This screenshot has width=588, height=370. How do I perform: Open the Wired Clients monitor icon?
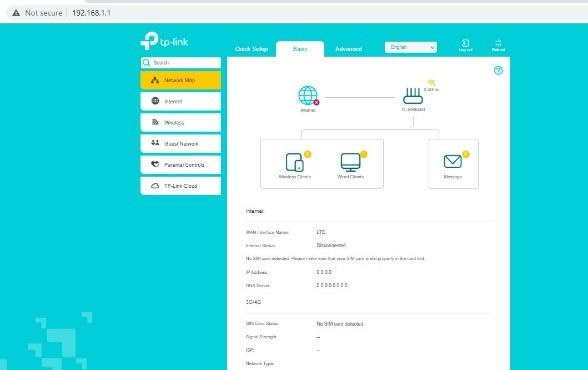pyautogui.click(x=350, y=162)
